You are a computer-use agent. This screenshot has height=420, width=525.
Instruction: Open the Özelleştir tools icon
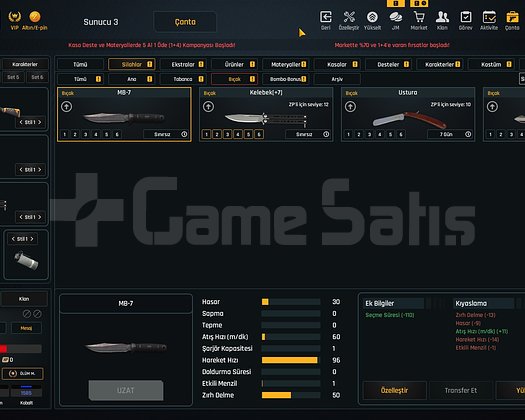[349, 17]
